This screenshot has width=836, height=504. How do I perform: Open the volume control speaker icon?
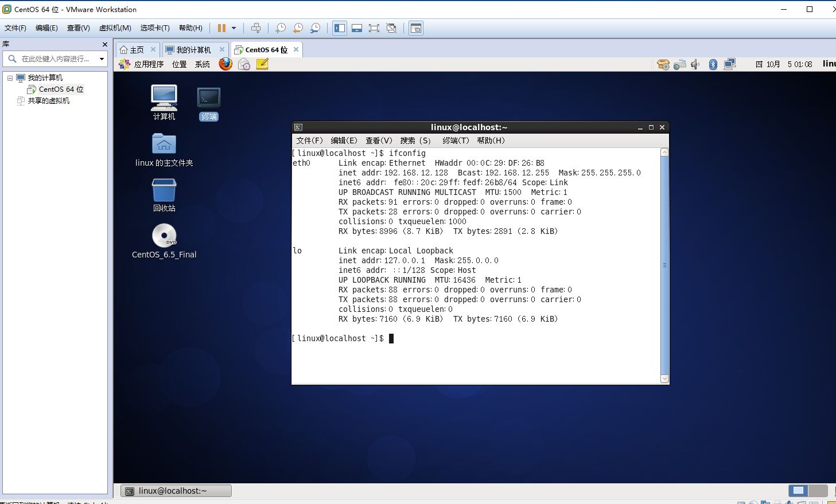click(x=695, y=64)
